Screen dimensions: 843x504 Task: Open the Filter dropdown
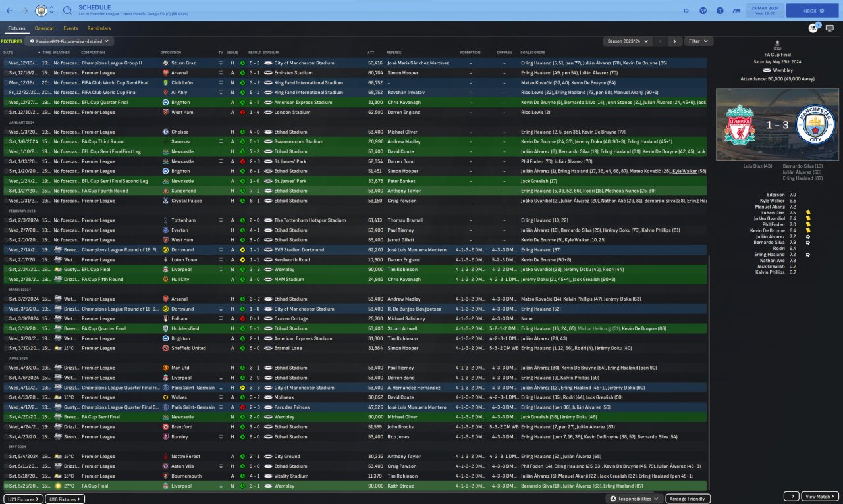698,41
